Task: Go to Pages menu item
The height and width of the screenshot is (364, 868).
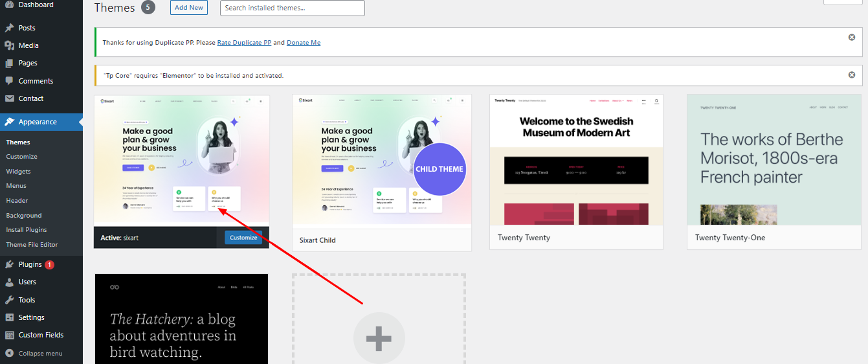Action: pos(28,63)
